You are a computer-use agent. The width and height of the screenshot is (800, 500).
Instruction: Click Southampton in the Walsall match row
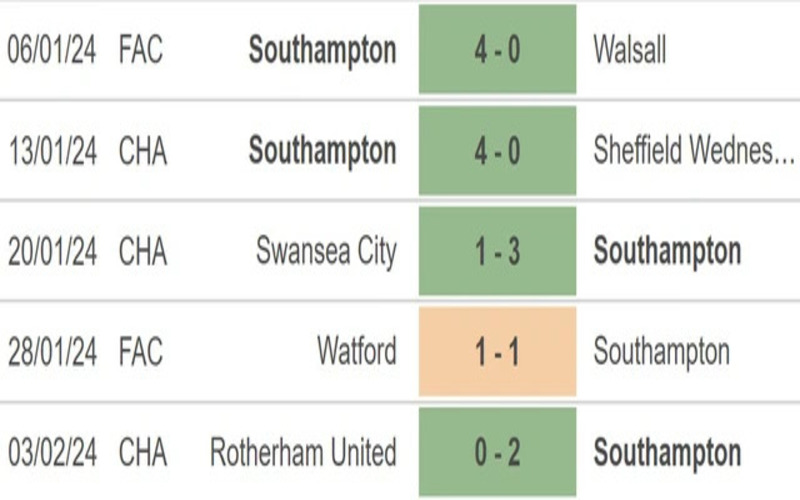322,50
